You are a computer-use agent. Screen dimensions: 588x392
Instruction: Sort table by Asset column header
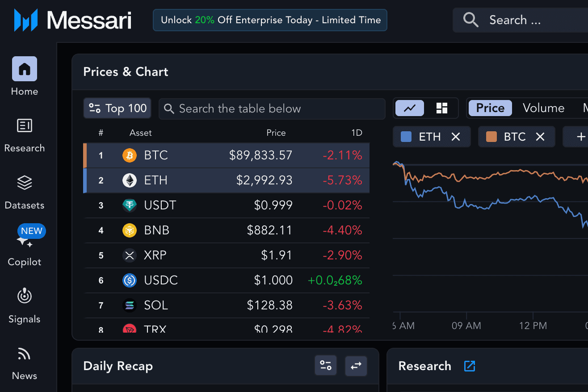coord(141,133)
